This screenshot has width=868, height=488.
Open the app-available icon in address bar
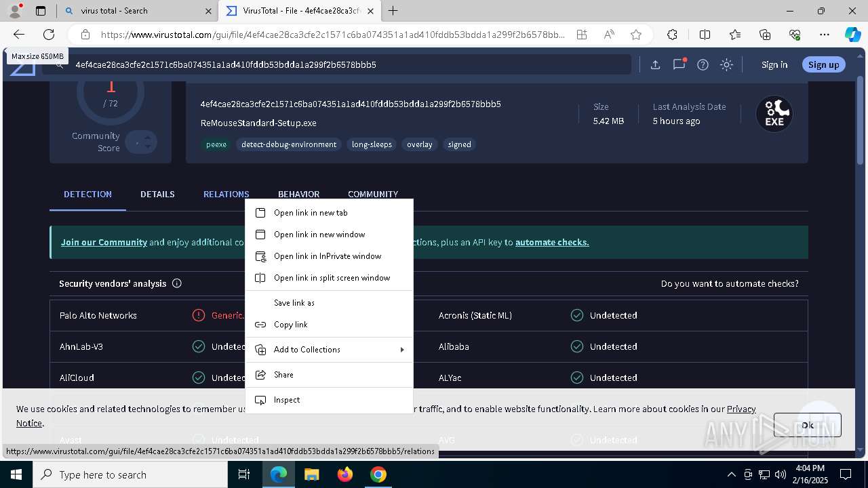point(582,35)
